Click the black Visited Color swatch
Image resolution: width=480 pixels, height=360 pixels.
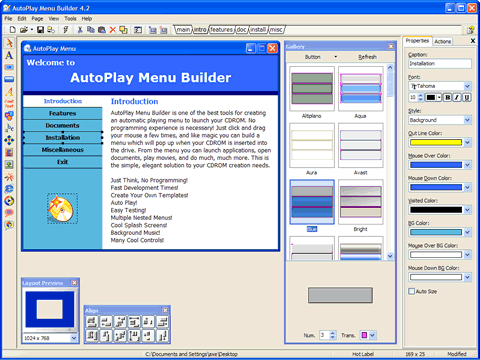coord(436,210)
